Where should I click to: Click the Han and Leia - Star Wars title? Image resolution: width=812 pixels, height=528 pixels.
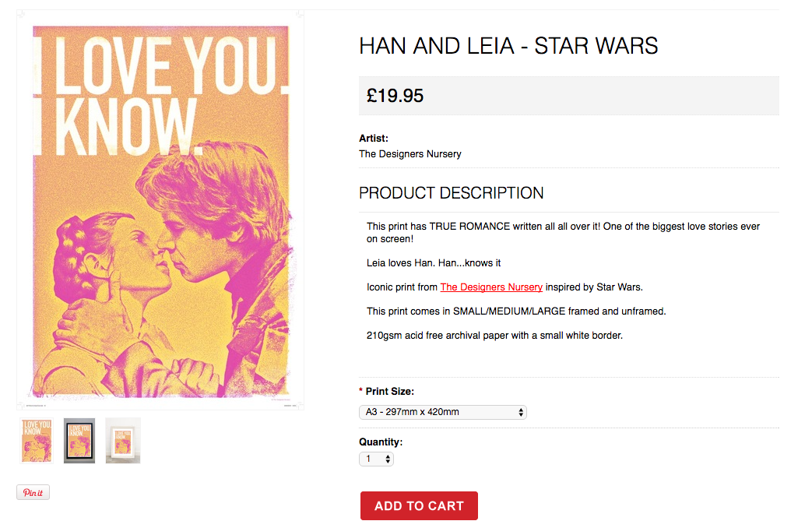(x=508, y=46)
